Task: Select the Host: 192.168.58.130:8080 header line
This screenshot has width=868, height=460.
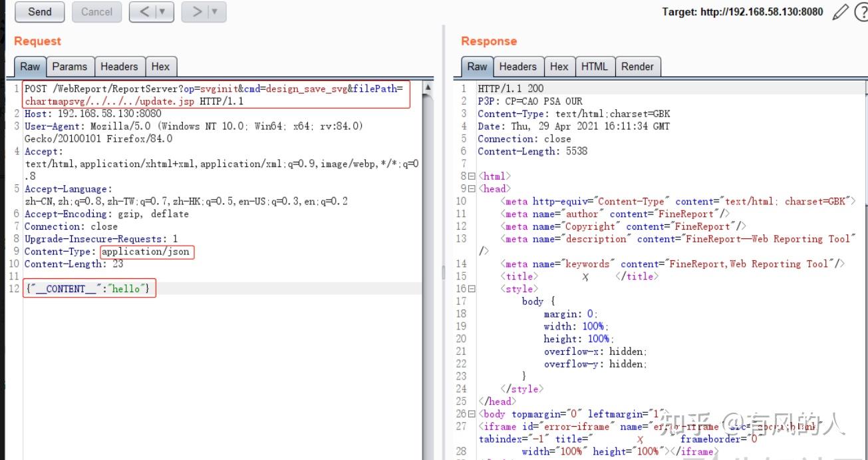Action: 93,114
